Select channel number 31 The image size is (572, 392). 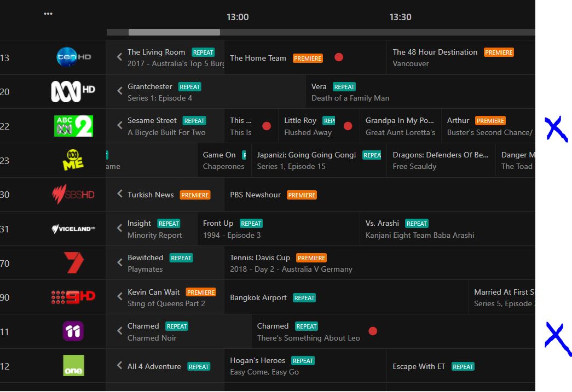4,229
